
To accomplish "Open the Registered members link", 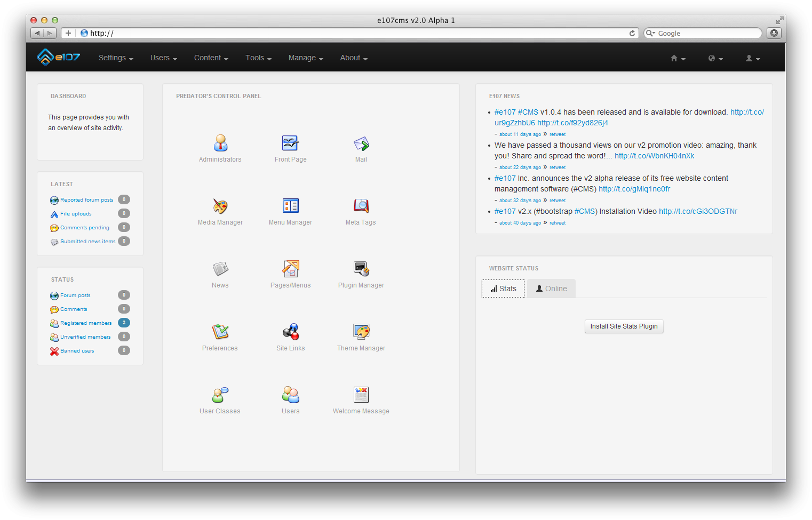I will pyautogui.click(x=86, y=323).
